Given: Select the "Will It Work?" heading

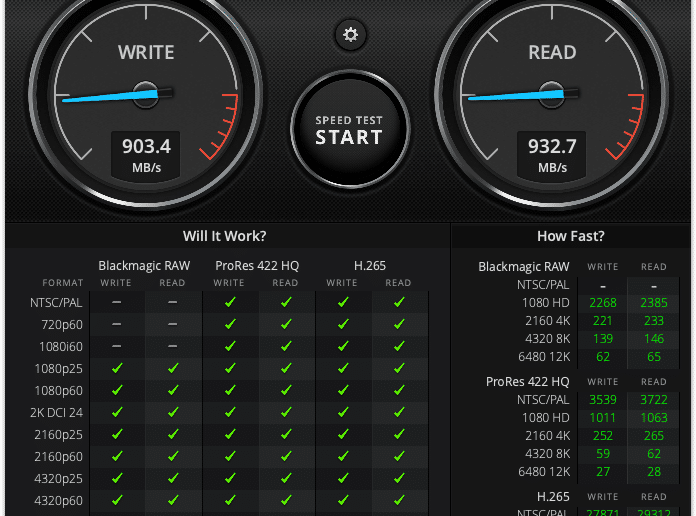Looking at the screenshot, I should (x=225, y=236).
